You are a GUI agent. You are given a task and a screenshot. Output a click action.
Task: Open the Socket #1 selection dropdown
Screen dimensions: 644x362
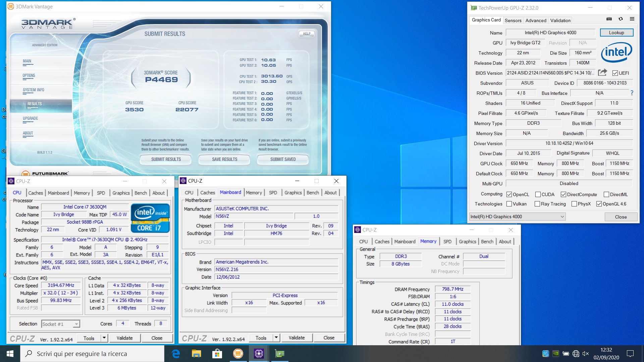click(x=61, y=324)
